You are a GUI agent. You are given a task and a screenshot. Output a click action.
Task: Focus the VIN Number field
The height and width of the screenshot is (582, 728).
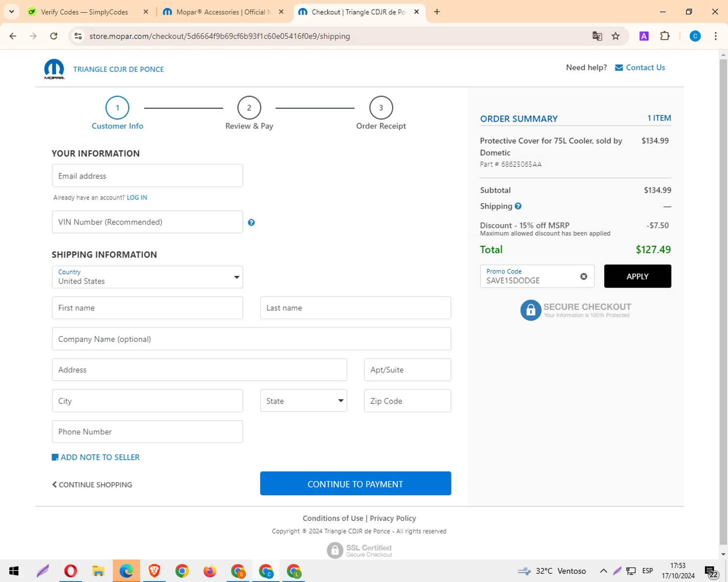click(x=148, y=222)
